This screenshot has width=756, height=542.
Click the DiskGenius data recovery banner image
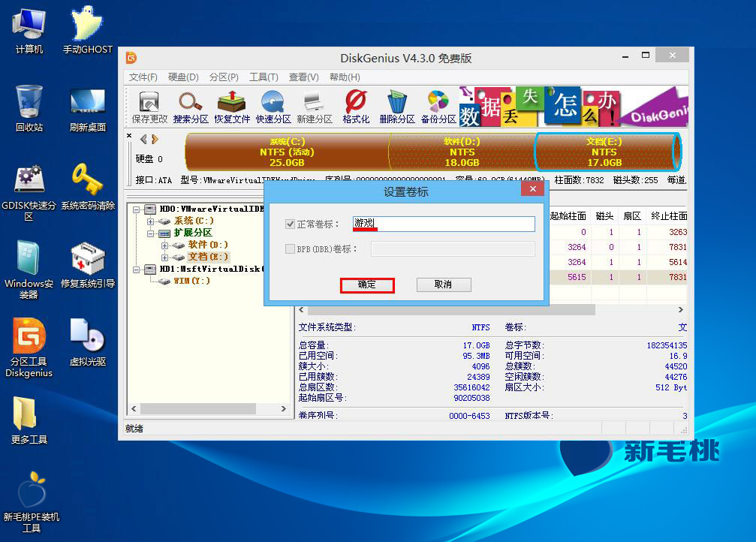tap(574, 107)
